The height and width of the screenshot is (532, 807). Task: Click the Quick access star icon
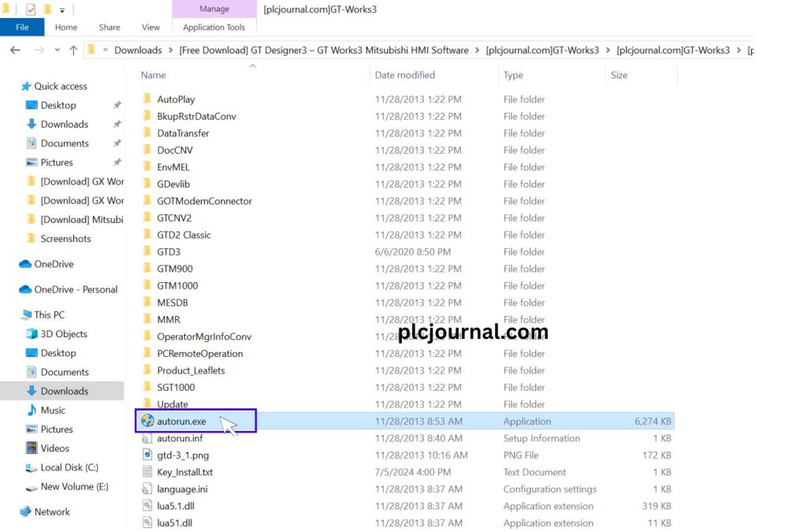(26, 86)
